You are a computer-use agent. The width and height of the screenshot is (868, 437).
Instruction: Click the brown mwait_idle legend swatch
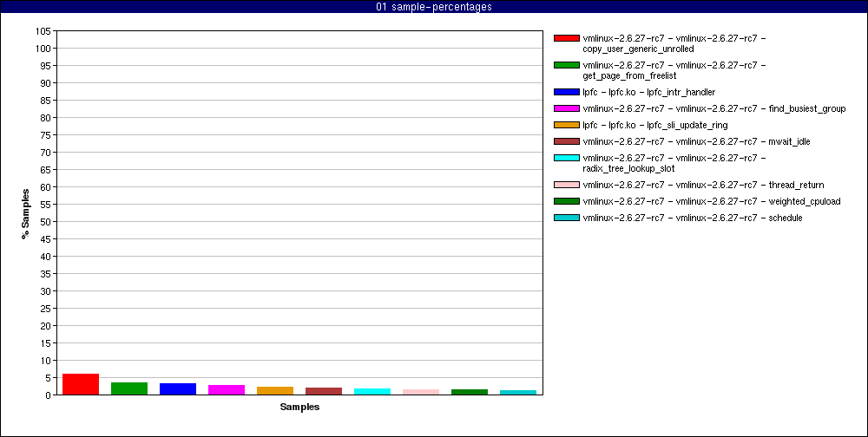pos(566,141)
